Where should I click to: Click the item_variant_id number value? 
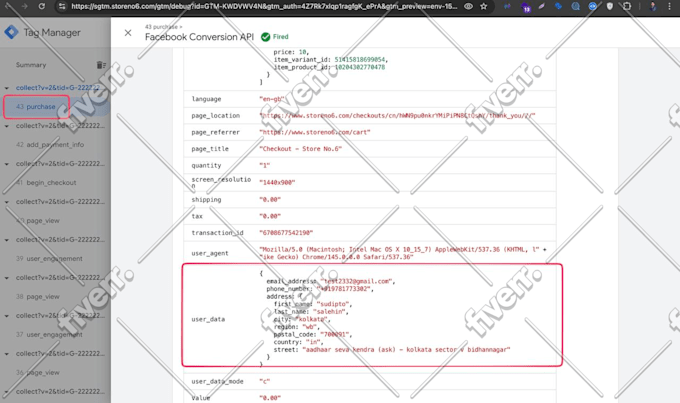tap(360, 59)
